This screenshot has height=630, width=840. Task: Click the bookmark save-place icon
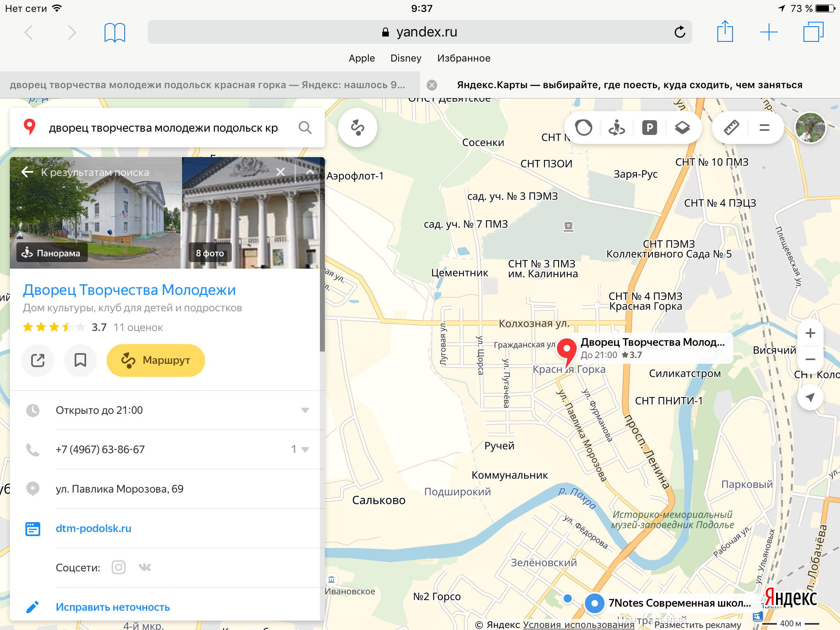click(80, 360)
